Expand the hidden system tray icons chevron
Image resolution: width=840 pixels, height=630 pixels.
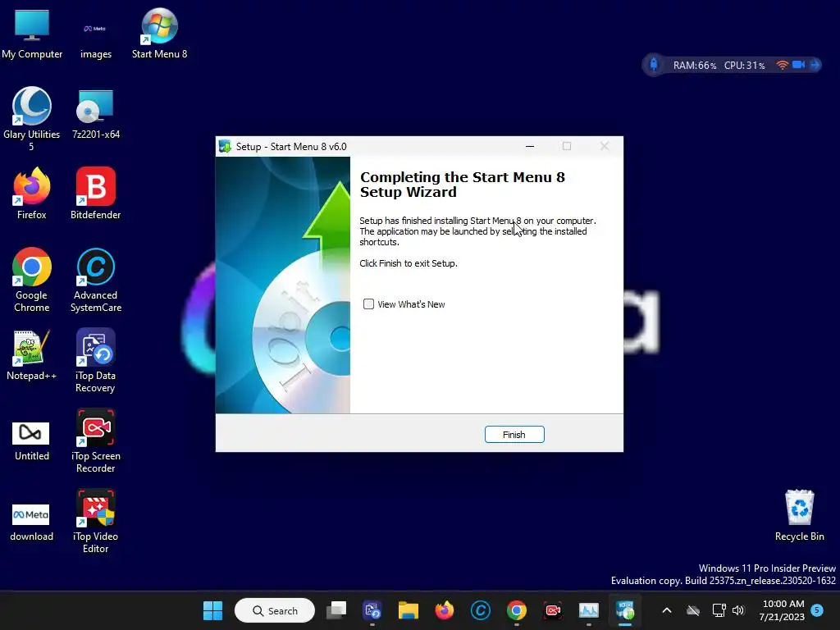coord(667,610)
